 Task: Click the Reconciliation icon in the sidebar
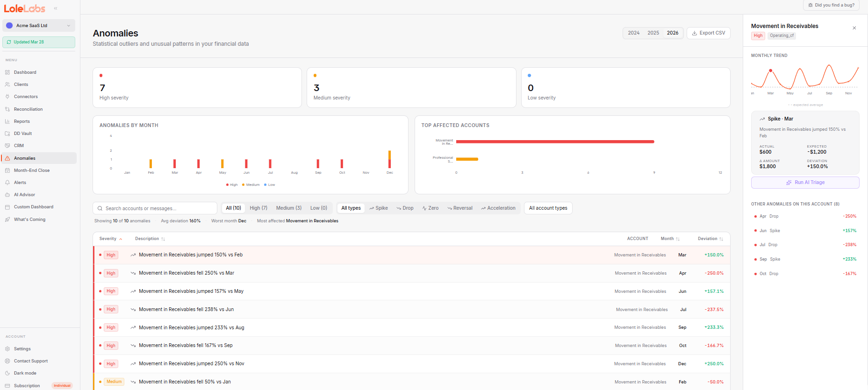pos(7,109)
